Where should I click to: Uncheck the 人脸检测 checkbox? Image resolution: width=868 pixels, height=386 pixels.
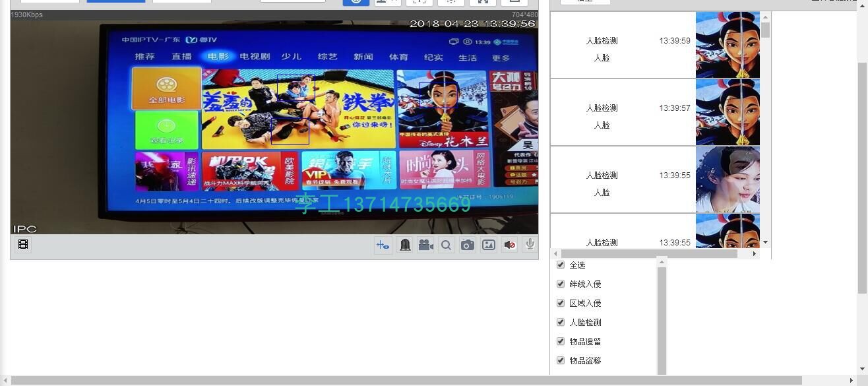pyautogui.click(x=561, y=322)
